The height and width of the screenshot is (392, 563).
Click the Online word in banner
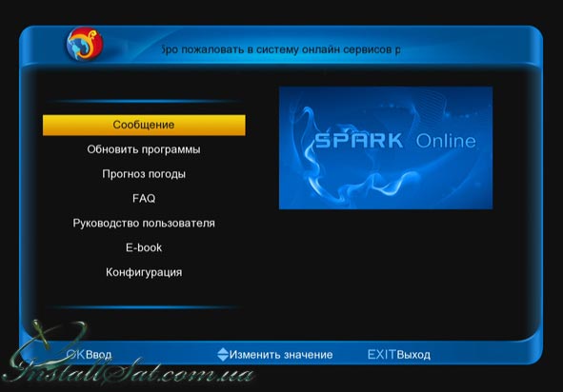click(x=446, y=141)
